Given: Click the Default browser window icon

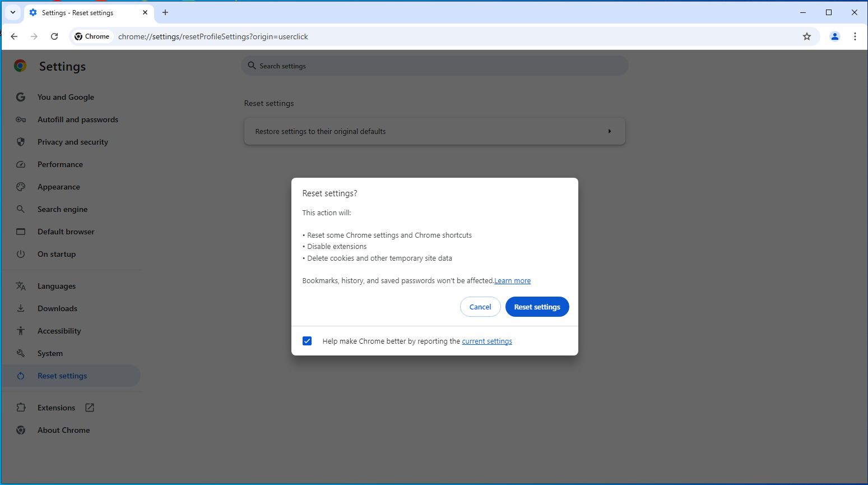Looking at the screenshot, I should click(21, 232).
